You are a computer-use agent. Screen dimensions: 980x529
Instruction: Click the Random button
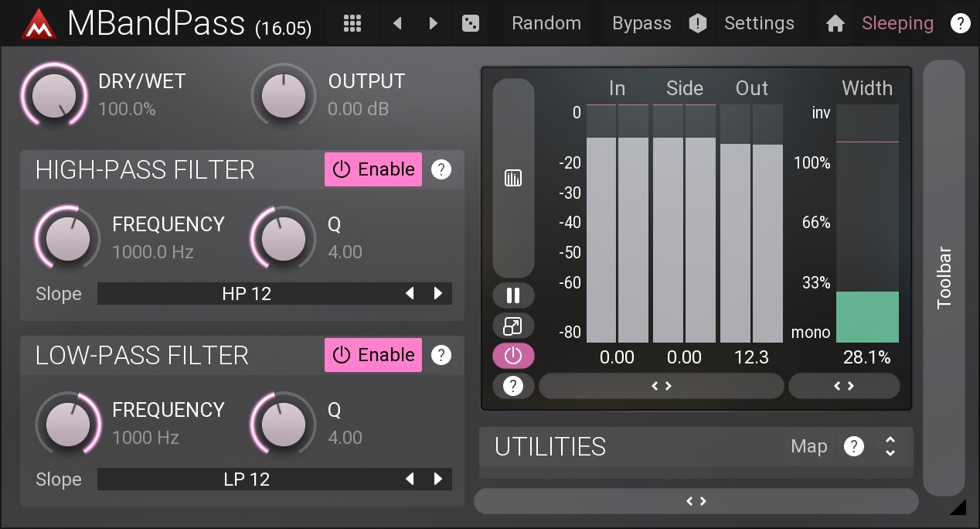coord(546,23)
